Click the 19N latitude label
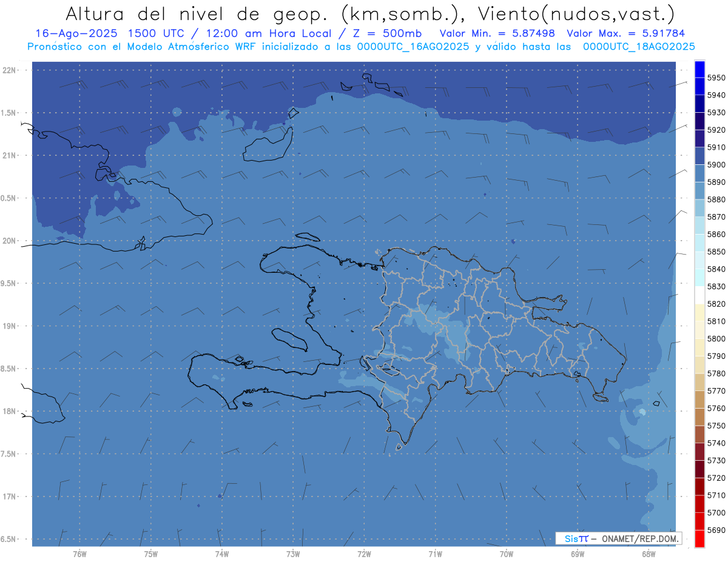This screenshot has width=728, height=562. (x=9, y=326)
